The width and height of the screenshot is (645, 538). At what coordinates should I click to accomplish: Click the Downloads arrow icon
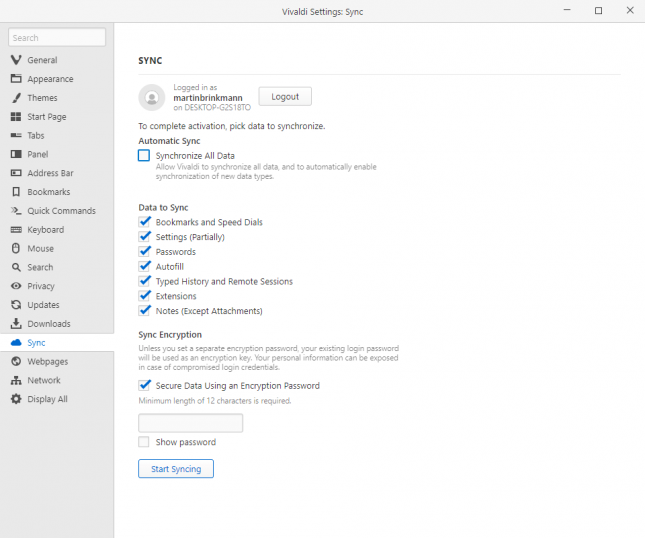tap(16, 324)
